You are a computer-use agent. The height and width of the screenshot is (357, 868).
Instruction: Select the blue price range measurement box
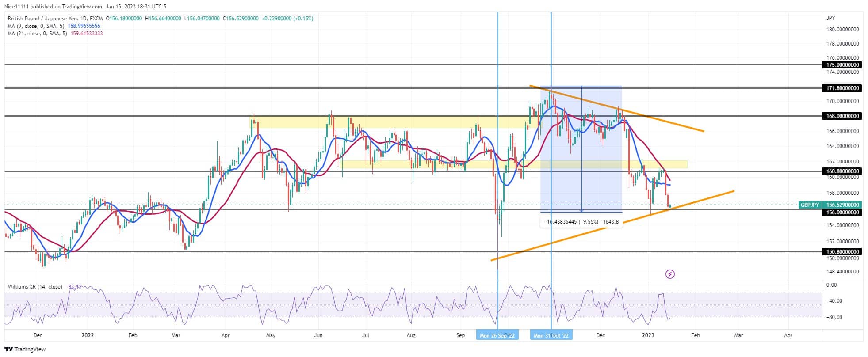[x=581, y=149]
